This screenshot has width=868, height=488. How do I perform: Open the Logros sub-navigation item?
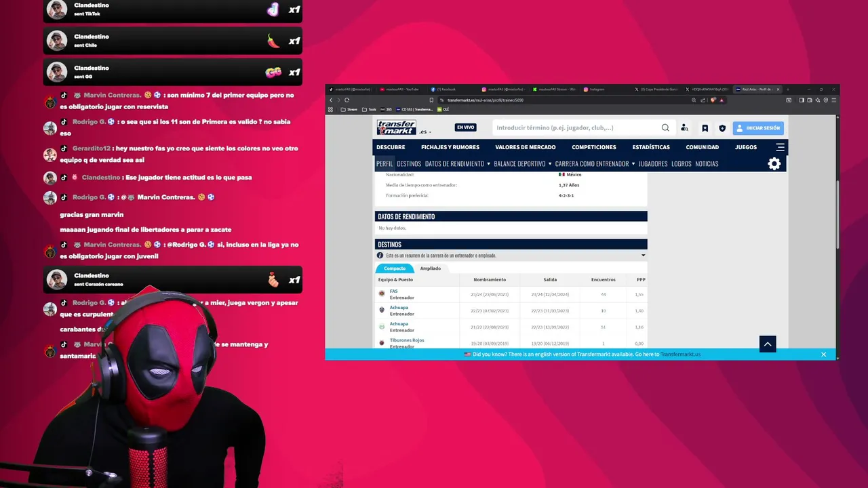click(682, 163)
